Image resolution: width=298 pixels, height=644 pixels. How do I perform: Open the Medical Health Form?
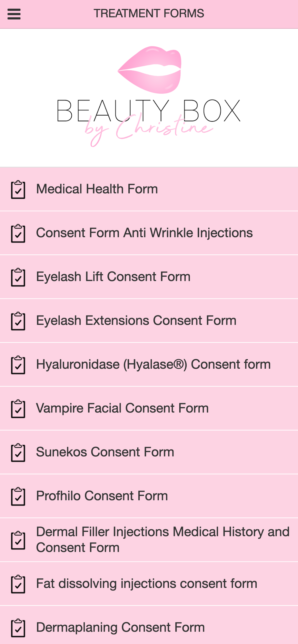point(97,189)
